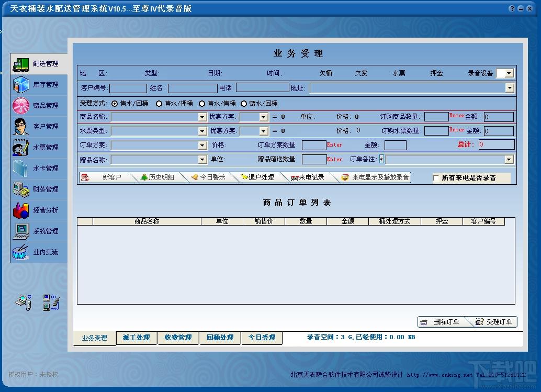The image size is (541, 392).
Task: Expand the 订单备注 dropdown arrow
Action: [x=509, y=160]
